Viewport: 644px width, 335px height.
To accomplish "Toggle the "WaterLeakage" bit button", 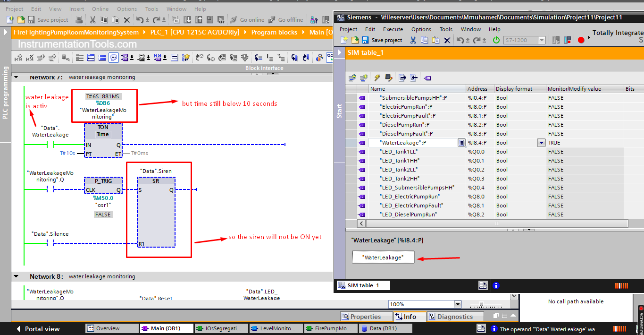I will click(x=383, y=257).
